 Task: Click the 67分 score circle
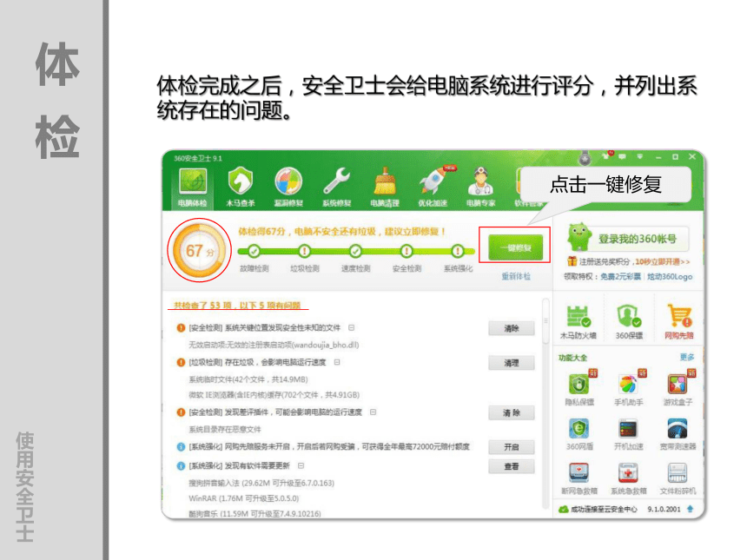click(200, 250)
